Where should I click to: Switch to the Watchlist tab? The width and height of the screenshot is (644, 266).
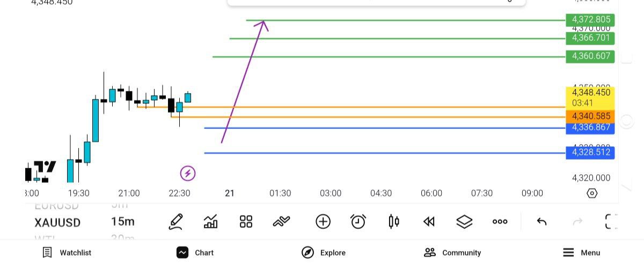[x=67, y=253]
